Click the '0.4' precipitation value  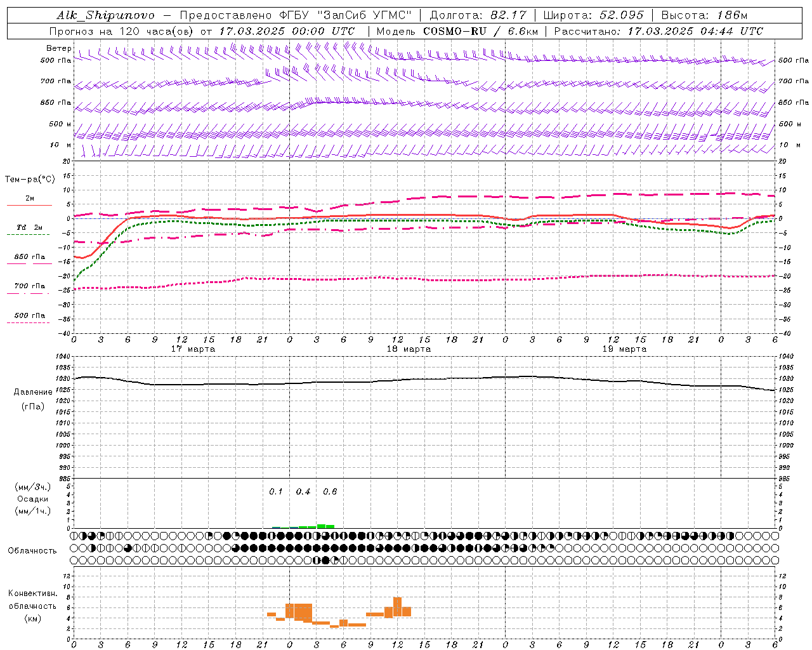(x=303, y=491)
